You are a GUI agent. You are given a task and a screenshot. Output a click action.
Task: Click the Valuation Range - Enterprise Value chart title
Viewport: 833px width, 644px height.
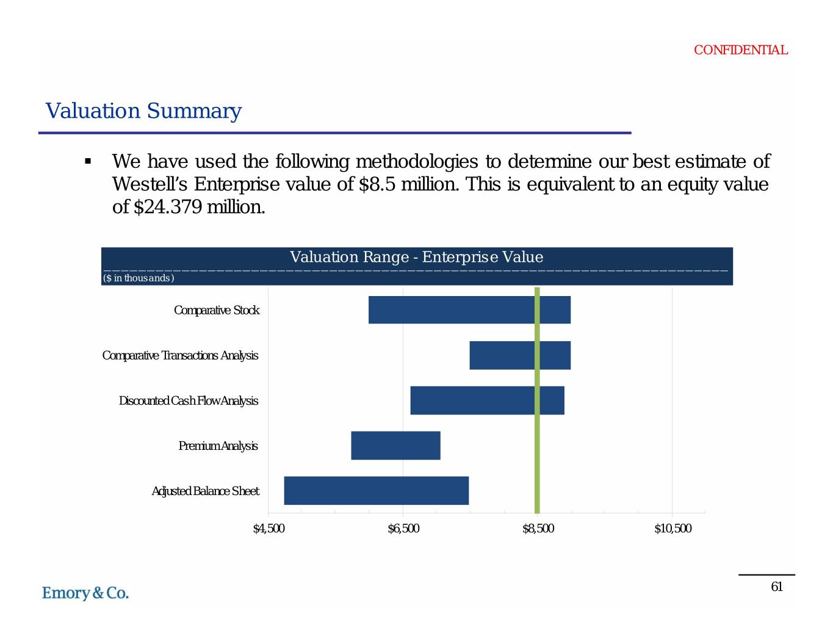pyautogui.click(x=416, y=257)
